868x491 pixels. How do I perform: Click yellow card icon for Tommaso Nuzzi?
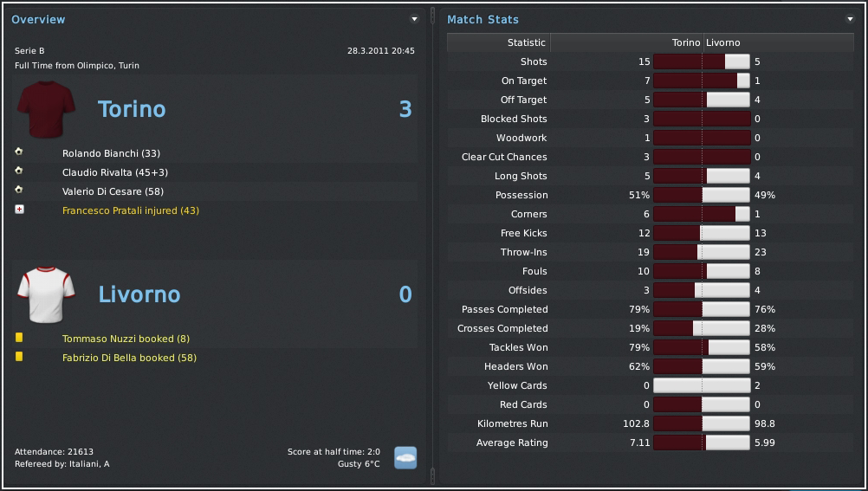point(19,337)
